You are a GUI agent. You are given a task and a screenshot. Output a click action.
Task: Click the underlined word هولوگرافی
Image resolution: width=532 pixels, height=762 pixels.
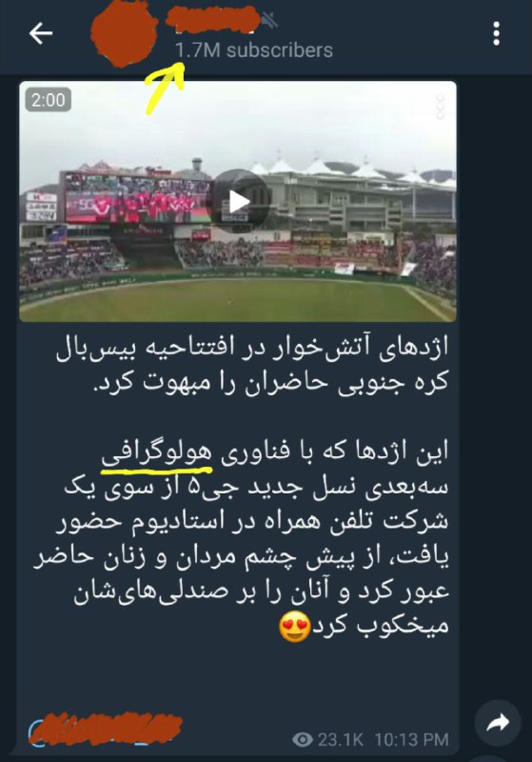[x=156, y=452]
